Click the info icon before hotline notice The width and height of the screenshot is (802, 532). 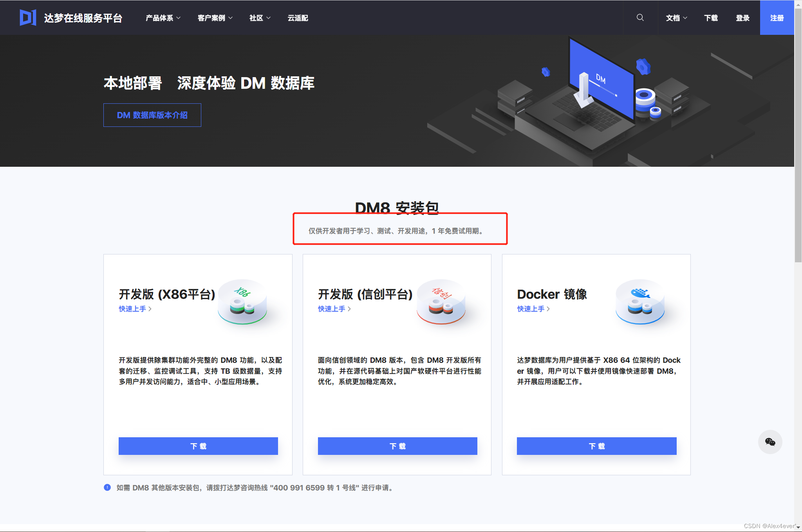point(107,487)
